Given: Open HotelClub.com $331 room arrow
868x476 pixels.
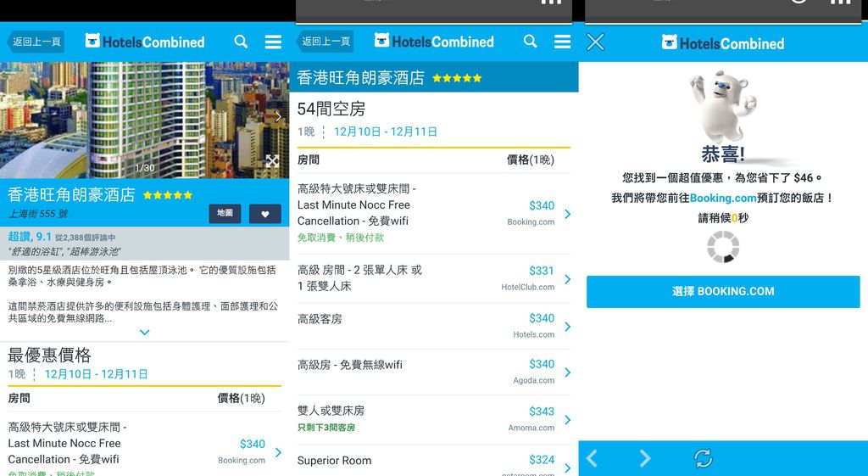Looking at the screenshot, I should [x=567, y=279].
